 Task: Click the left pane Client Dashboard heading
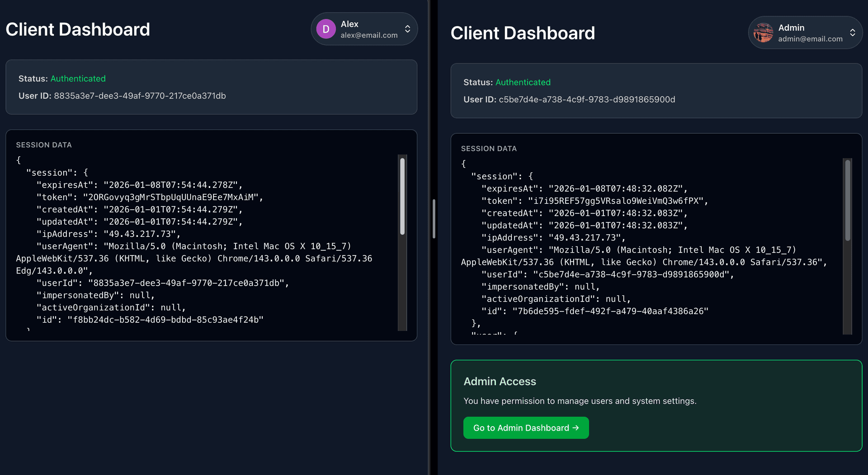coord(78,30)
